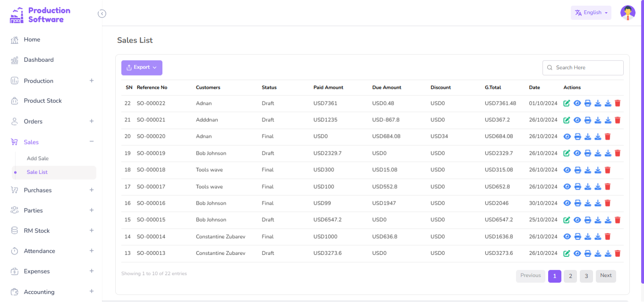
Task: Show details of SO-000016 using the eye icon
Action: click(567, 203)
